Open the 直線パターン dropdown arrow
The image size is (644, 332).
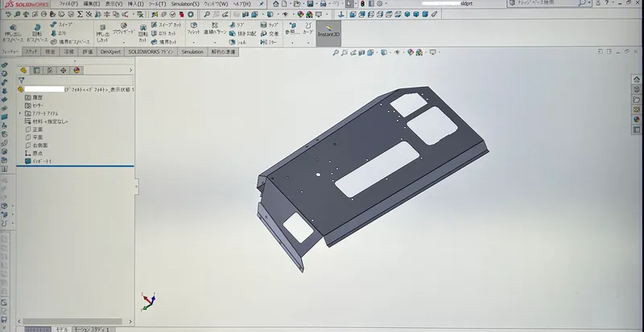[x=215, y=43]
